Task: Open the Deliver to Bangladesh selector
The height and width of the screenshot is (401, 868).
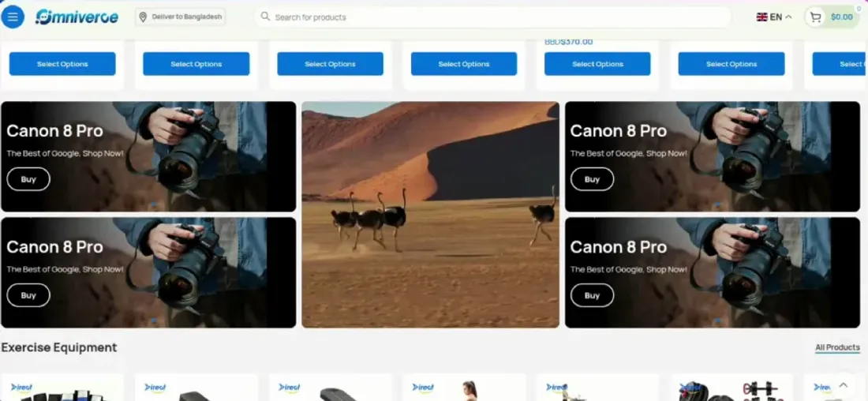Action: click(181, 17)
